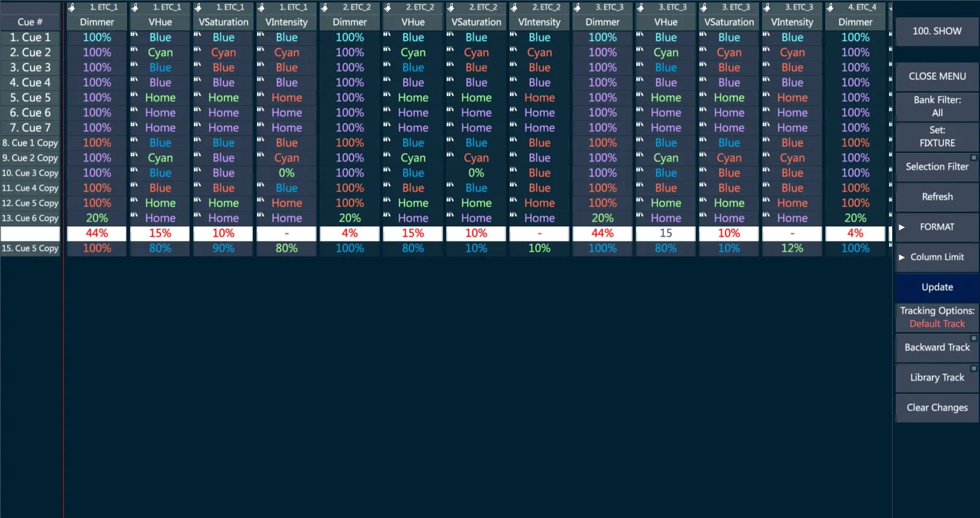Toggle the Selection Filter option

click(x=937, y=167)
